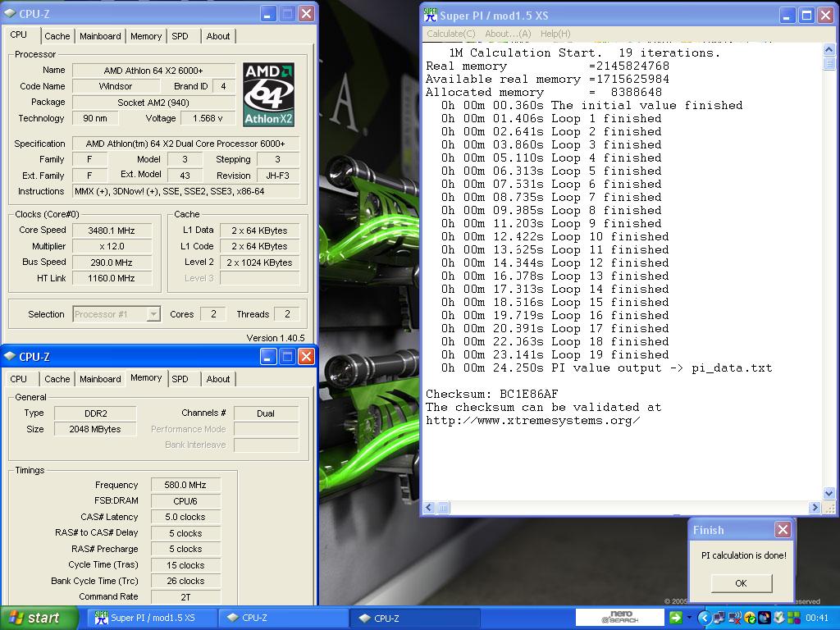Click the Command Rate value 2T
Image resolution: width=840 pixels, height=630 pixels.
point(185,597)
